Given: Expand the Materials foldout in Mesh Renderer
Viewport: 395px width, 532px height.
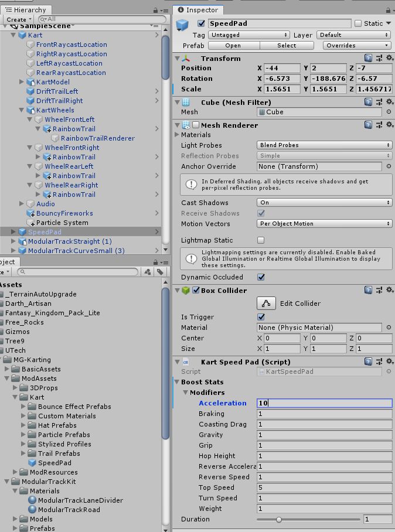Looking at the screenshot, I should [x=177, y=135].
